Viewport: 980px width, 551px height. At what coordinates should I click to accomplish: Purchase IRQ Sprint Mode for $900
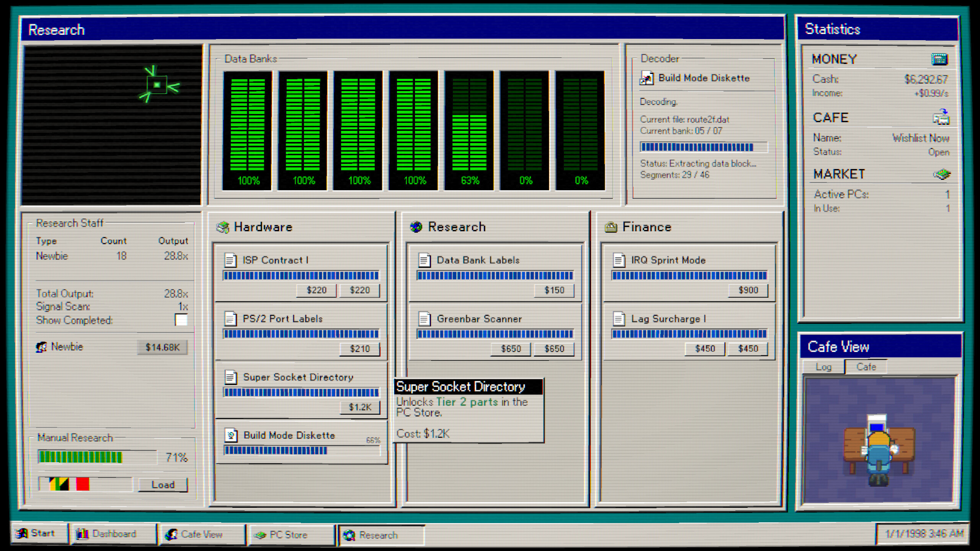pos(748,290)
